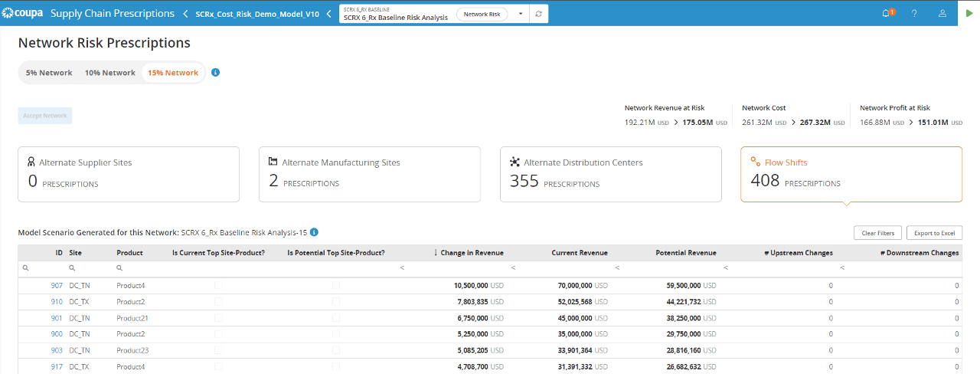
Task: Switch to the 5% Network tab
Action: coord(49,73)
